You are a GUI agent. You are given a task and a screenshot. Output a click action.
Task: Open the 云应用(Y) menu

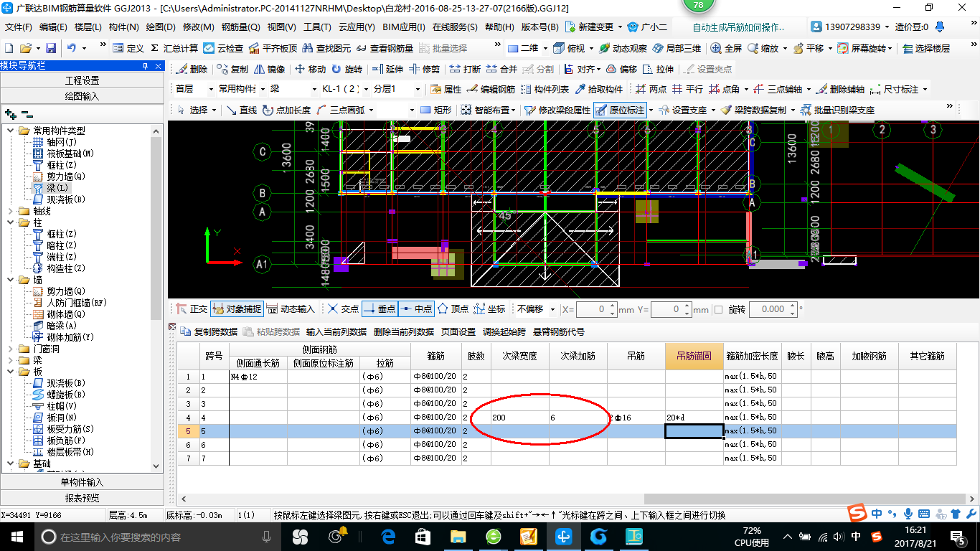[x=357, y=27]
